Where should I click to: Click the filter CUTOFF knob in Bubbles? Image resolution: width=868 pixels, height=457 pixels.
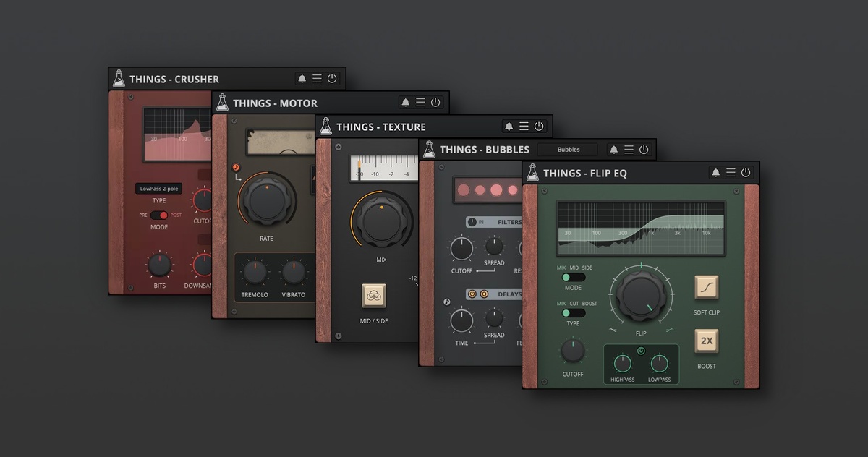click(461, 249)
